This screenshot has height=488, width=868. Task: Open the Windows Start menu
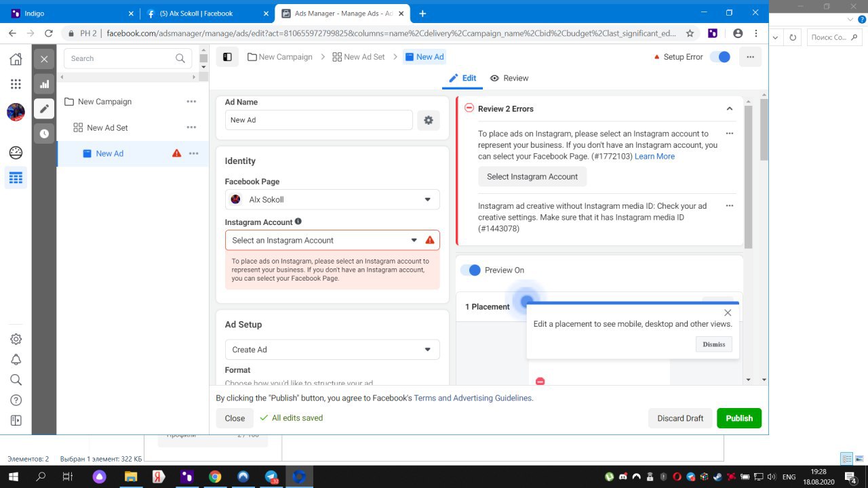[13, 476]
